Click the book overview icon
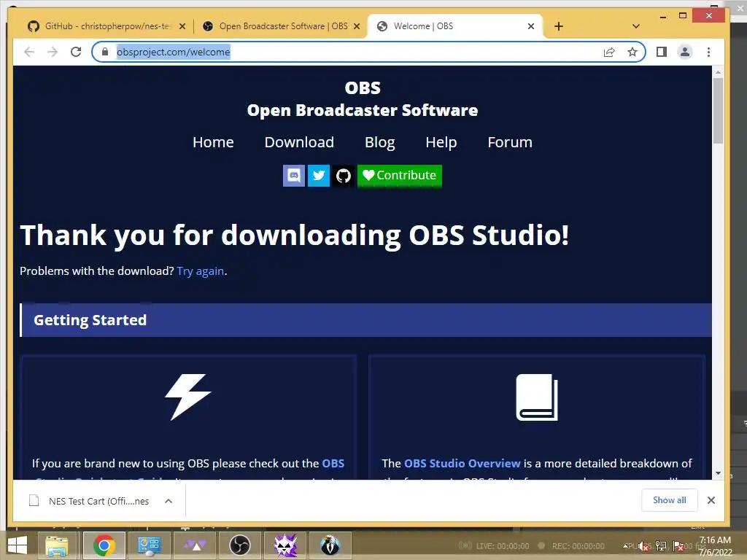 point(537,397)
